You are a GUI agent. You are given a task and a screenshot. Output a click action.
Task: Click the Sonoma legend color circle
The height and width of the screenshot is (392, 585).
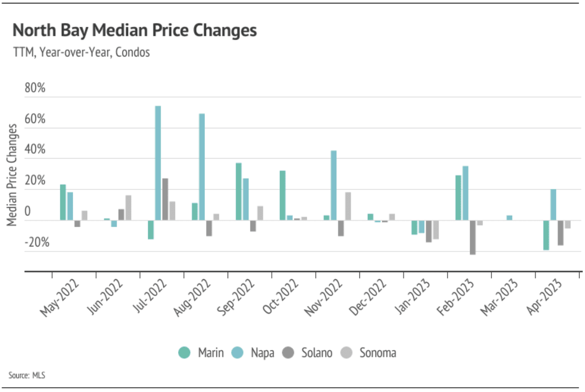(x=346, y=352)
